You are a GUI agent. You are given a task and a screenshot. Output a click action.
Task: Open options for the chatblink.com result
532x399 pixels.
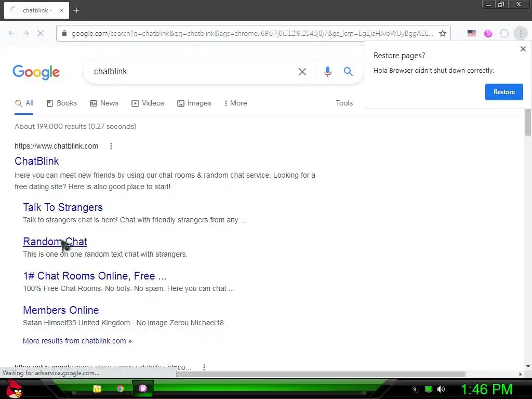coord(111,146)
